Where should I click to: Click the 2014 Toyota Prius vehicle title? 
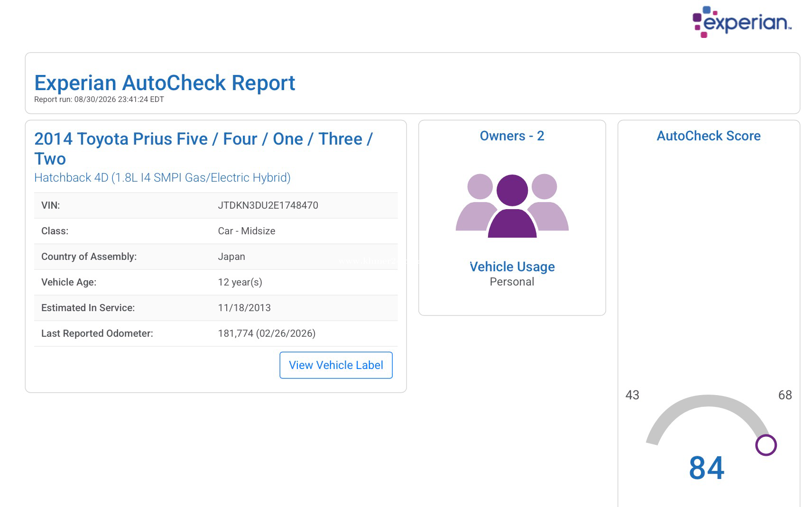203,148
